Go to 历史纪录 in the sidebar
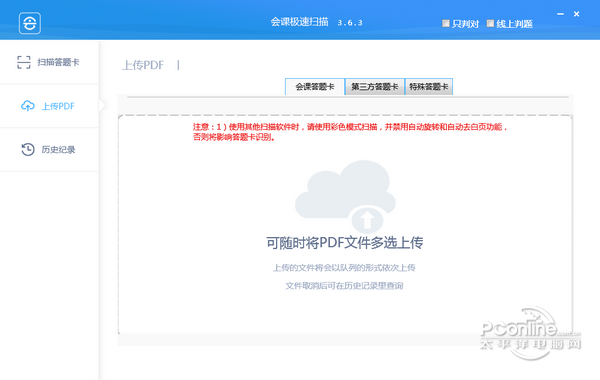Image resolution: width=600 pixels, height=380 pixels. [x=49, y=150]
